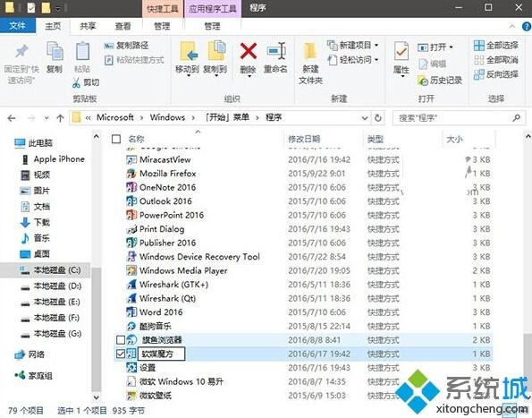This screenshot has height=418, width=532.
Task: Click the 「开始」菜单 breadcrumb segment
Action: [x=227, y=117]
